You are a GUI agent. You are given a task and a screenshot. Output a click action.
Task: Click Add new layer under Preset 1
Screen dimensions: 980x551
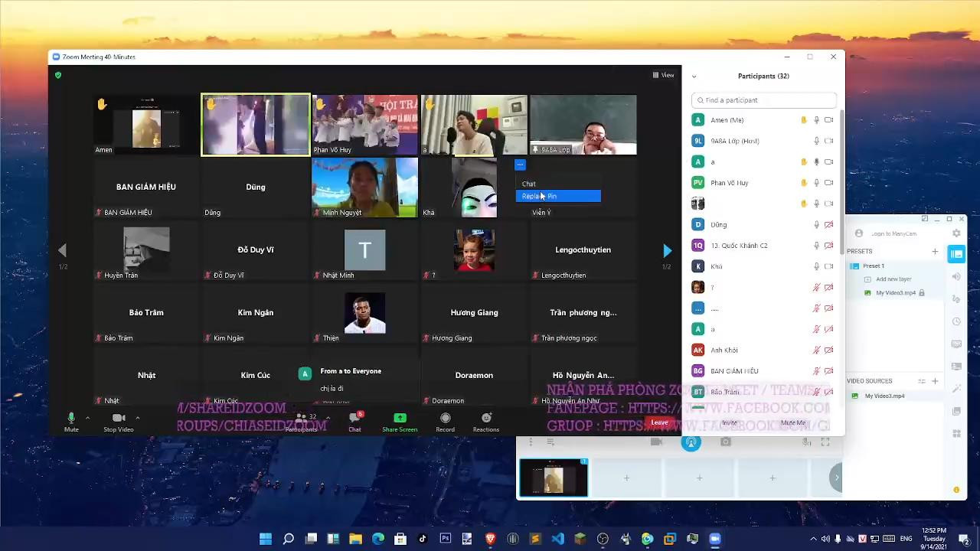(x=893, y=279)
